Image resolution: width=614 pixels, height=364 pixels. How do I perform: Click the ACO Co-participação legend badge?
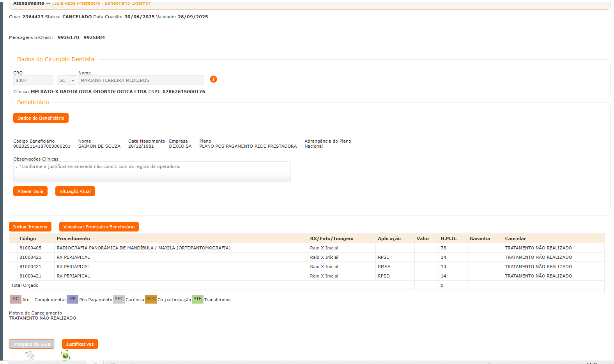click(x=151, y=299)
